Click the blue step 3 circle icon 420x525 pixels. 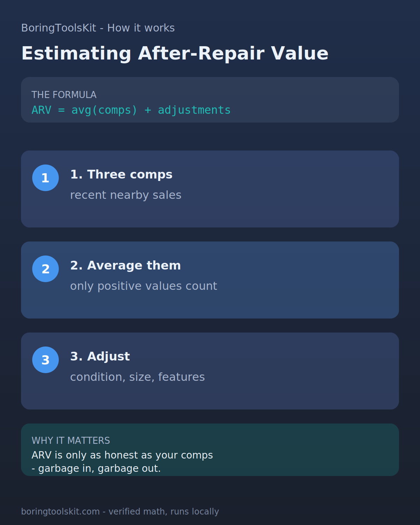click(x=45, y=360)
